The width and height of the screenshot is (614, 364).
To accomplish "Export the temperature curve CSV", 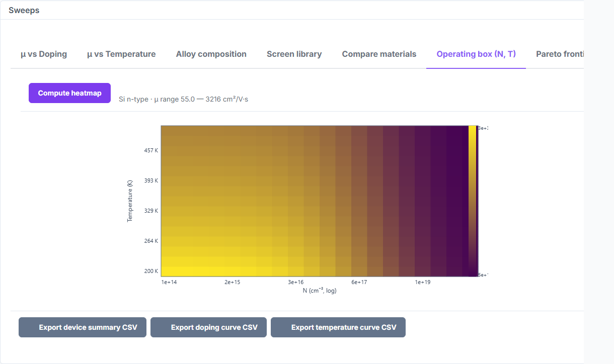I will coord(338,327).
